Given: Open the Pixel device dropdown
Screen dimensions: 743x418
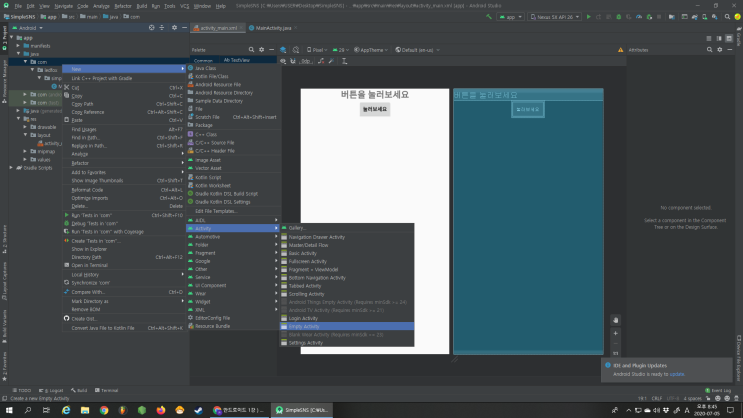Looking at the screenshot, I should tap(317, 50).
